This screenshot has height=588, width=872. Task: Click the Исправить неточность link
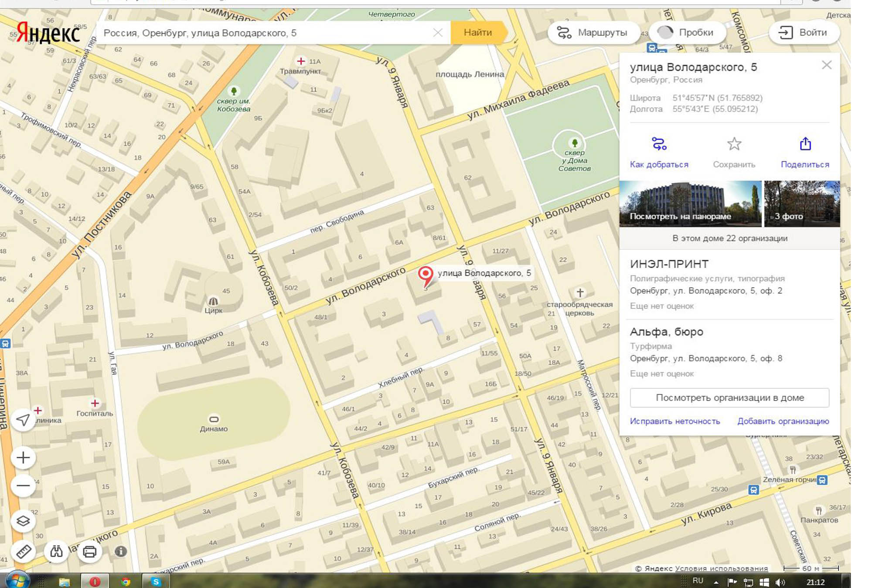point(674,421)
